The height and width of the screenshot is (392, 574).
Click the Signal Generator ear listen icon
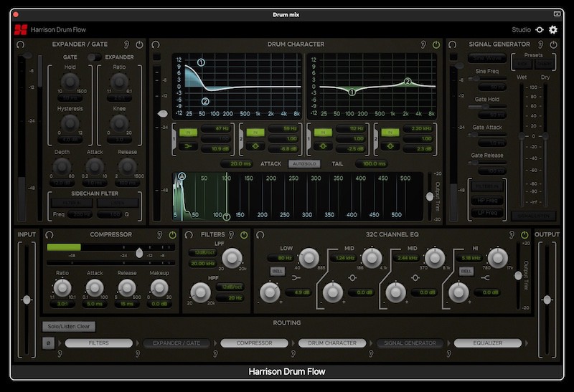click(x=541, y=44)
